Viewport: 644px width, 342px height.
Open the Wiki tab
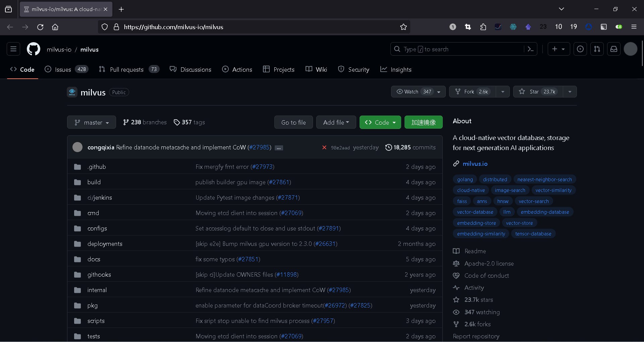pos(316,69)
